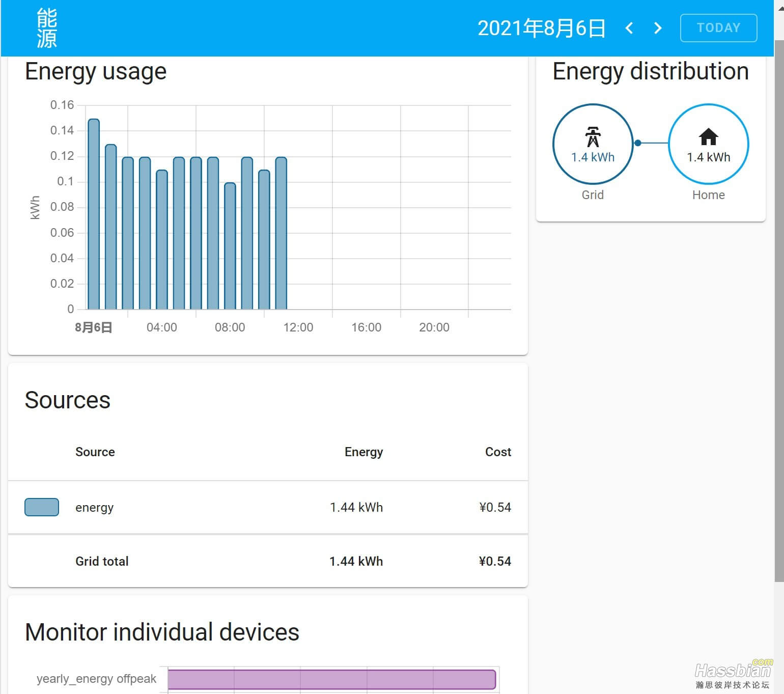Select Grid total 1.44 kWh value
Viewport: 784px width, 694px height.
tap(356, 561)
